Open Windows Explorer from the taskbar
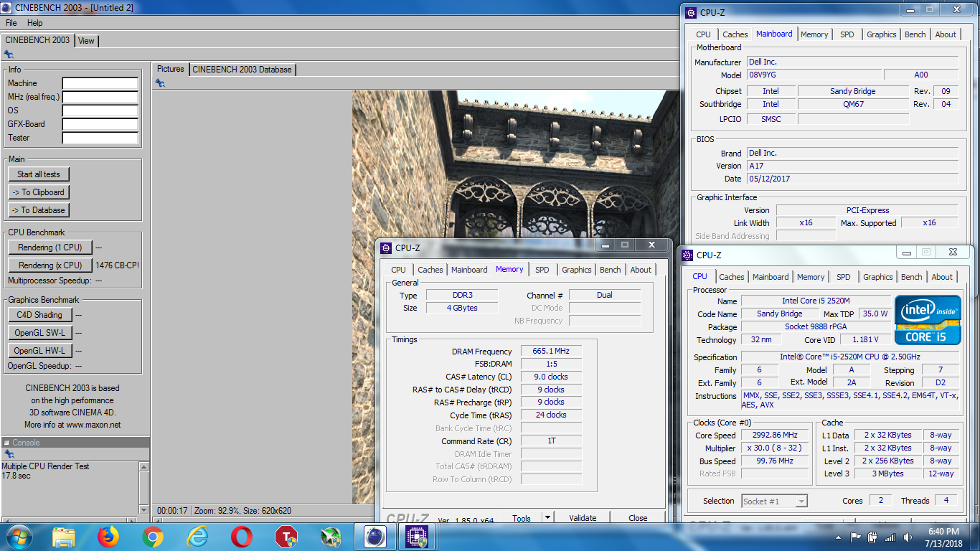The image size is (980, 551). (x=64, y=537)
